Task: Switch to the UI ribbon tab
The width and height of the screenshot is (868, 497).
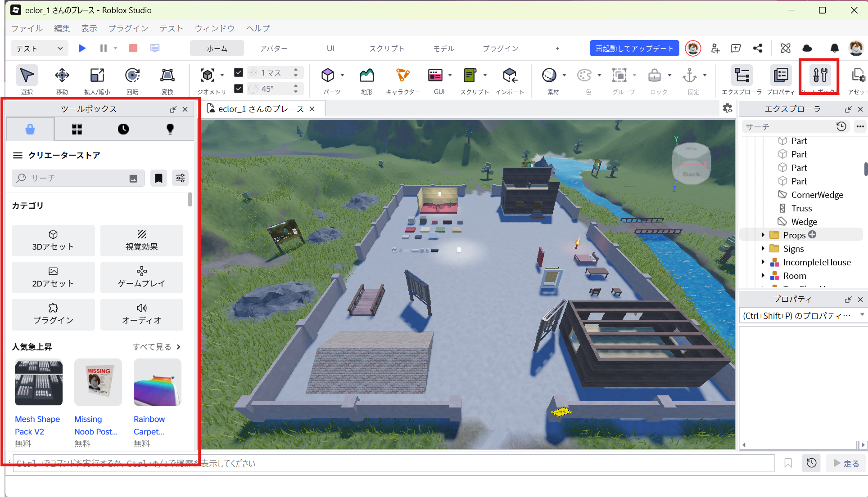Action: pyautogui.click(x=330, y=48)
